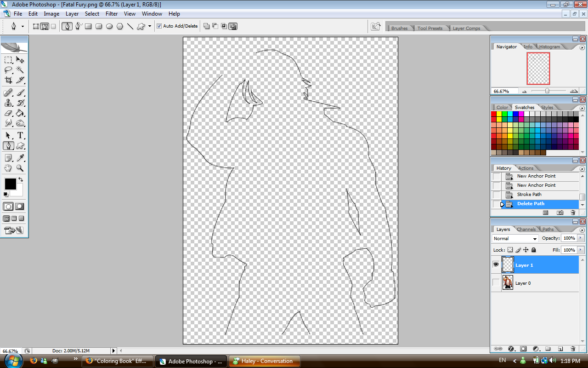The image size is (588, 368).
Task: Select the Zoom tool
Action: click(x=20, y=168)
